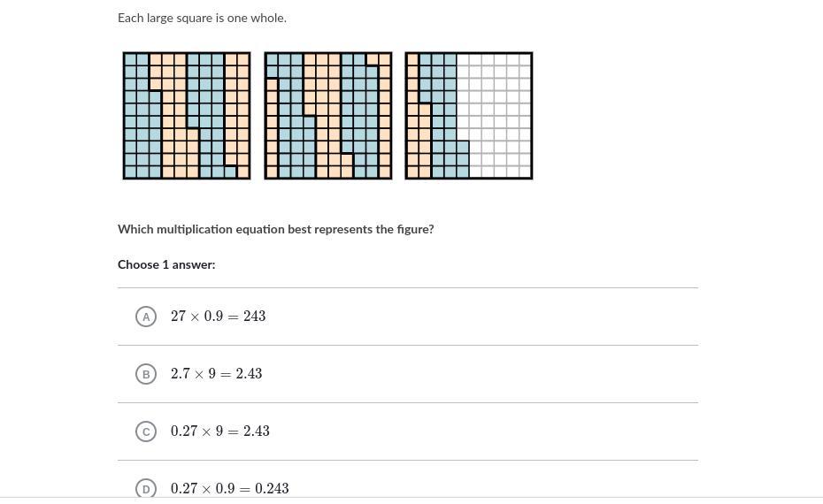
Task: Click the 'Each large square is one whole' text
Action: point(202,18)
